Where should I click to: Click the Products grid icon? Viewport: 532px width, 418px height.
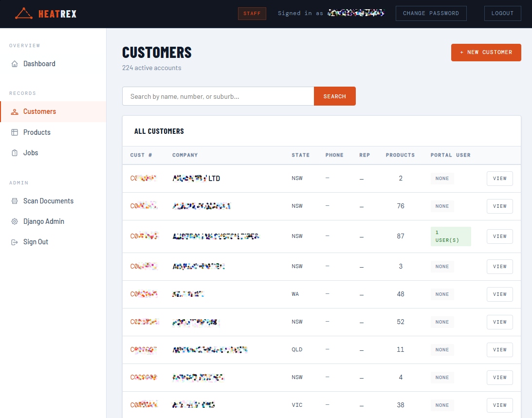(15, 132)
